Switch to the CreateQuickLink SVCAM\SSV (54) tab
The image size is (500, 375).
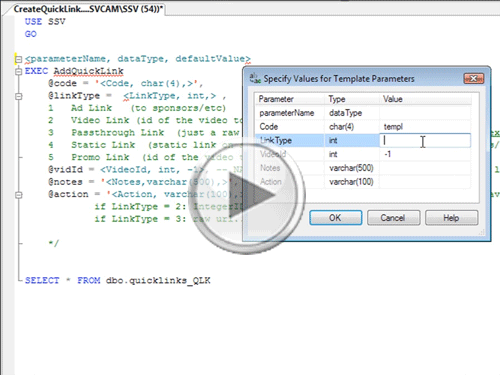[x=88, y=9]
